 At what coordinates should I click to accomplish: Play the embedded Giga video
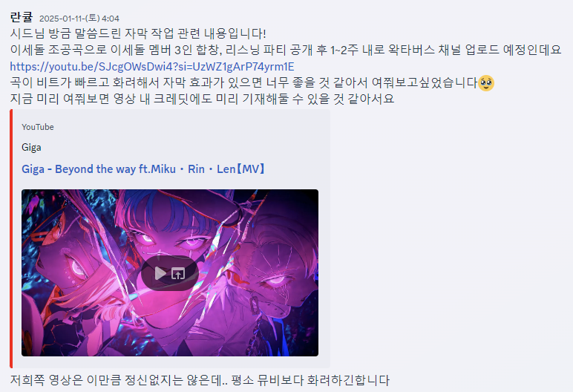point(160,273)
